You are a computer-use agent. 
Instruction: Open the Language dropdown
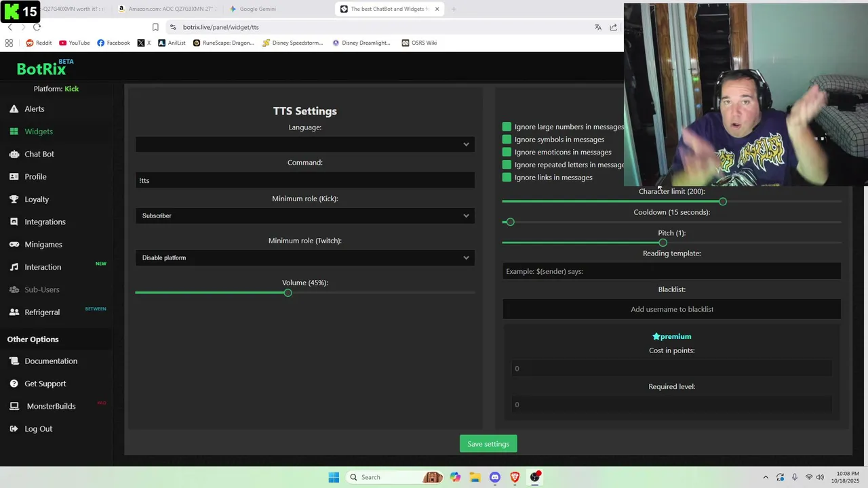[305, 144]
